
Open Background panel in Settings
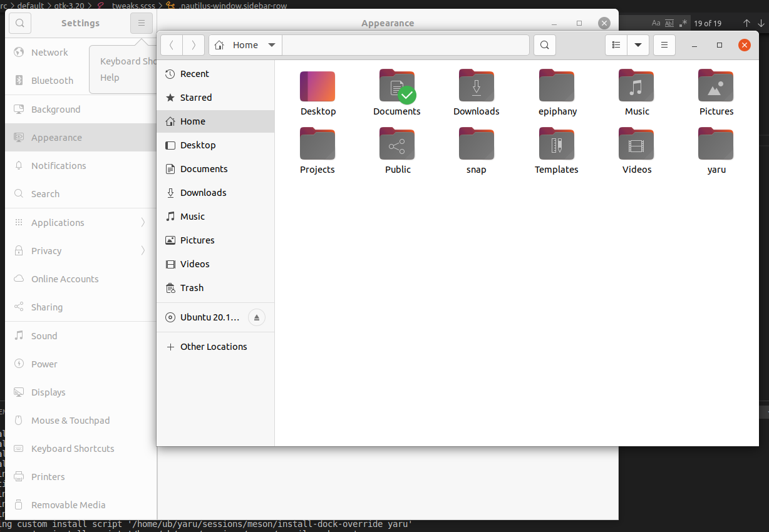click(81, 110)
